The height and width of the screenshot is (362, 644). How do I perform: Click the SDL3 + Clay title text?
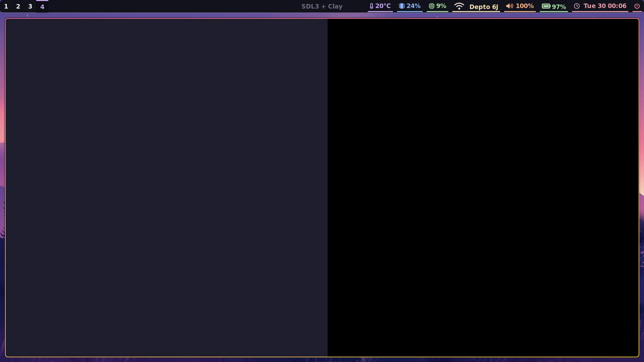pos(322,6)
